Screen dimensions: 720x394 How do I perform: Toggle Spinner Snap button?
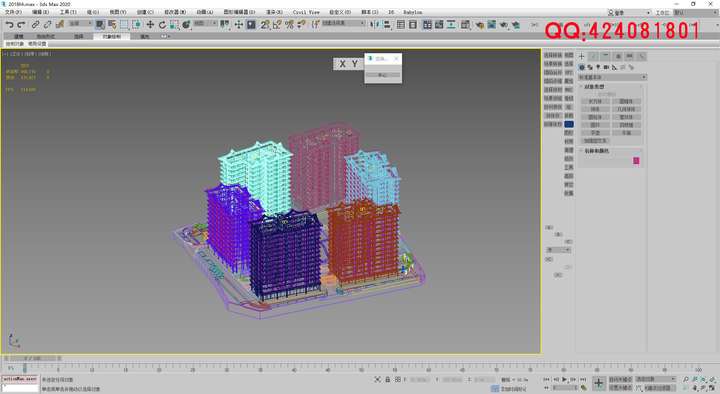click(x=301, y=24)
